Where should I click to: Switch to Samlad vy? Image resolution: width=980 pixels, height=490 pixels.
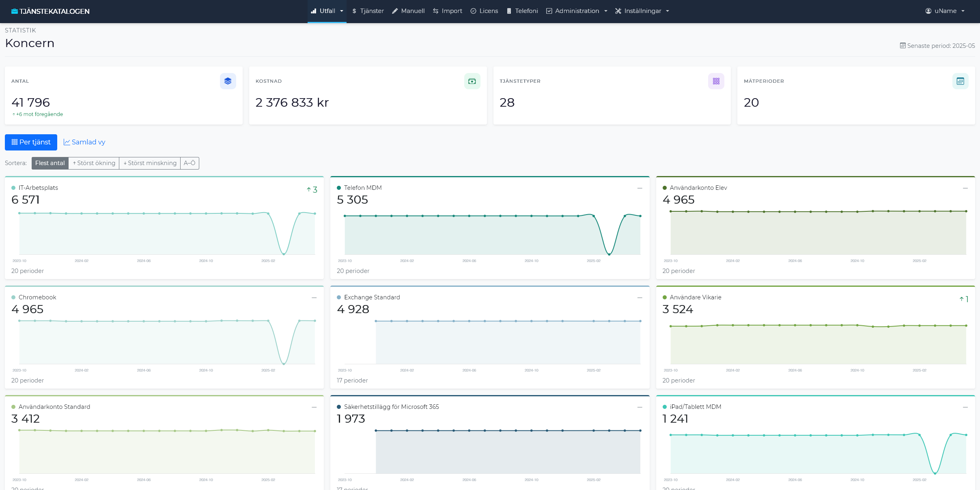[84, 142]
